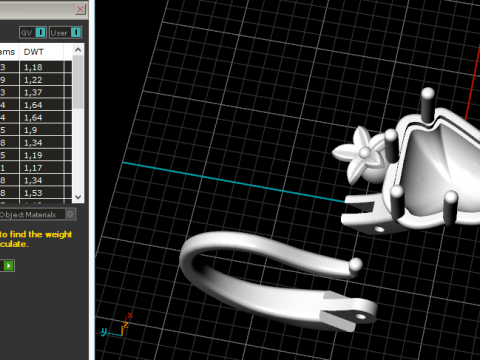The width and height of the screenshot is (480, 360).
Task: Select the teal guide line
Action: [233, 182]
